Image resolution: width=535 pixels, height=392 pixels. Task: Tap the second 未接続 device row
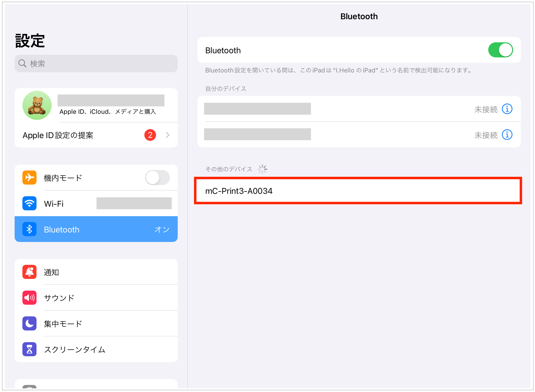click(x=359, y=134)
